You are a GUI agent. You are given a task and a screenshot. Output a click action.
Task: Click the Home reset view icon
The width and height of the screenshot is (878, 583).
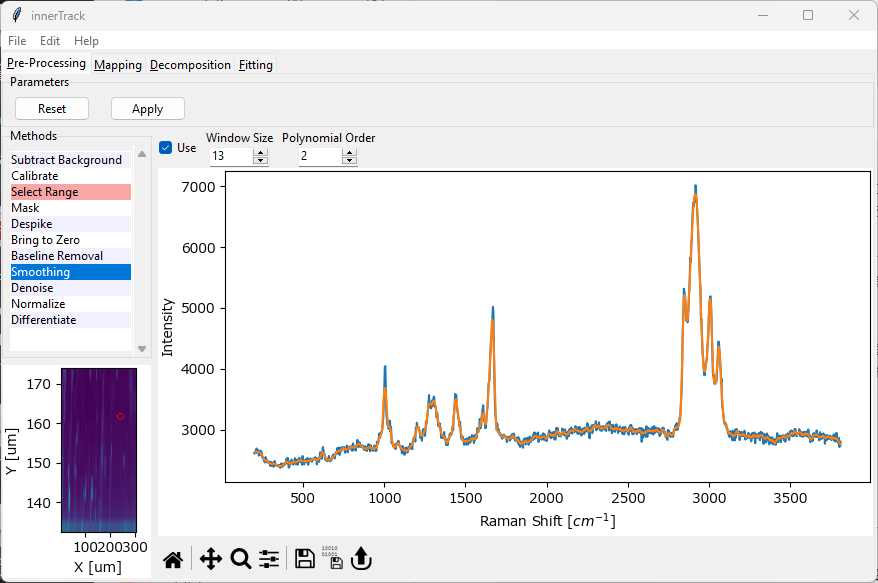pos(173,559)
